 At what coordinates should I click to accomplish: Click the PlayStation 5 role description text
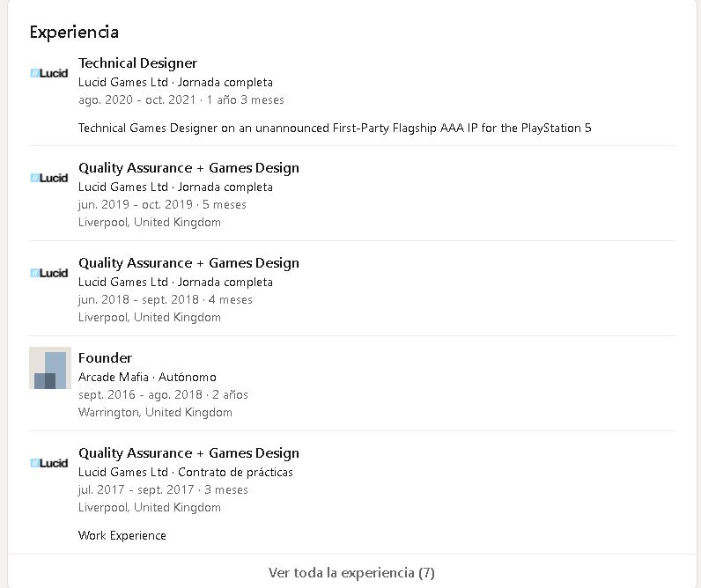(335, 129)
